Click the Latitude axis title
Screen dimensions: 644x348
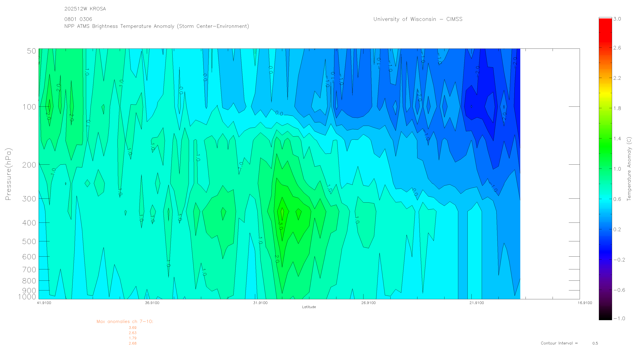pos(309,307)
